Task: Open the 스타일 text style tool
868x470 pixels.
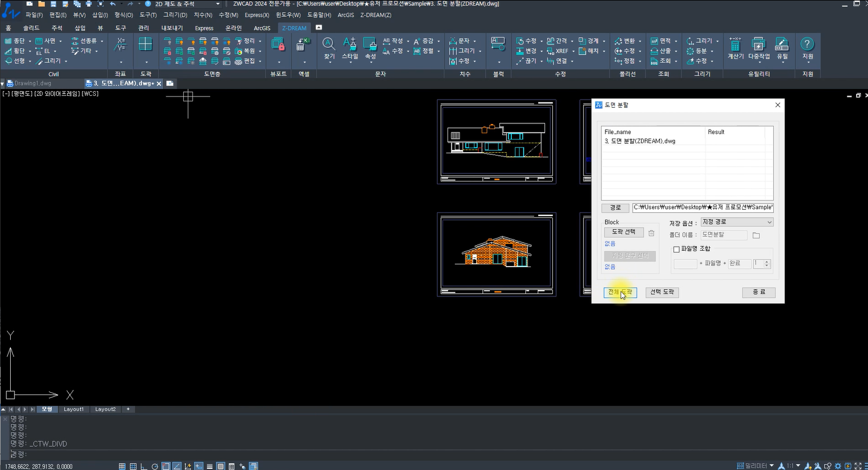Action: (x=350, y=48)
